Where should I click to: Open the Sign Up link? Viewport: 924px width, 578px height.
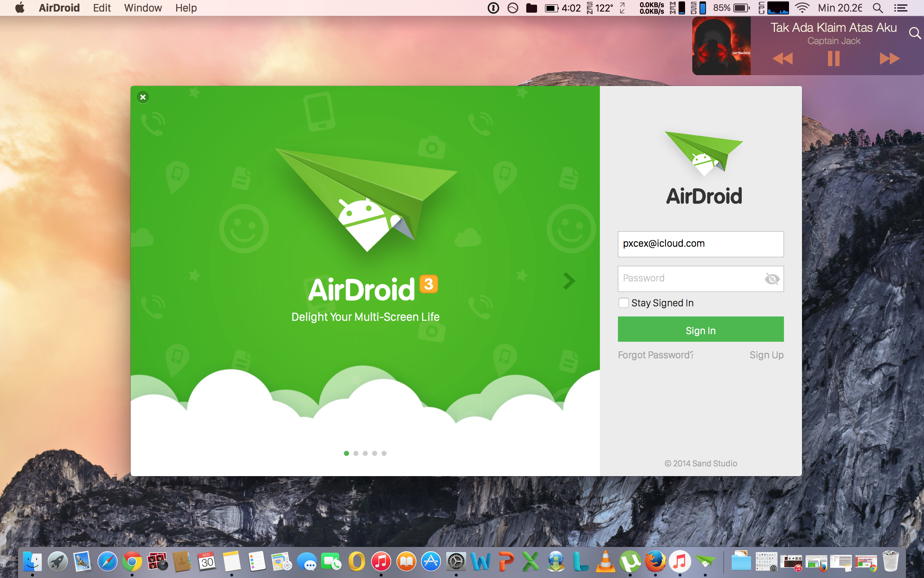(x=766, y=355)
